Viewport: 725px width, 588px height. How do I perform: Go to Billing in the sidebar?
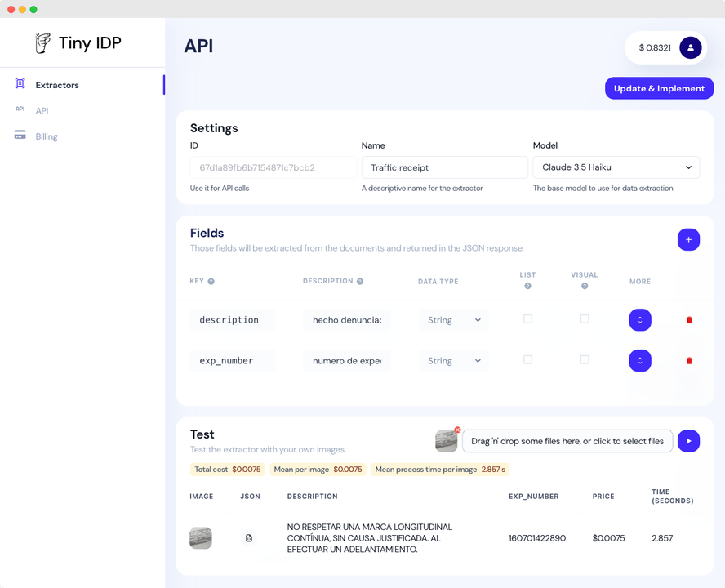47,136
